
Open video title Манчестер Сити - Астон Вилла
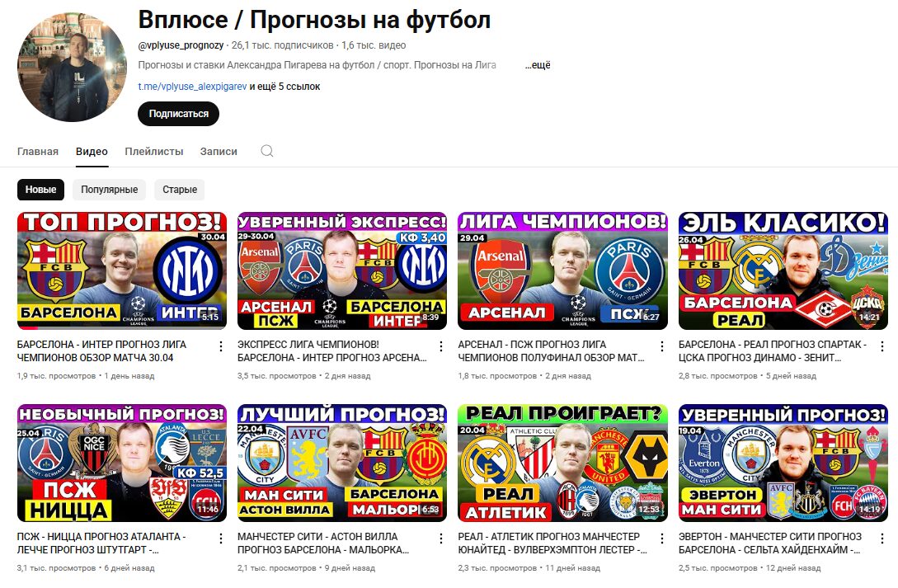point(323,543)
